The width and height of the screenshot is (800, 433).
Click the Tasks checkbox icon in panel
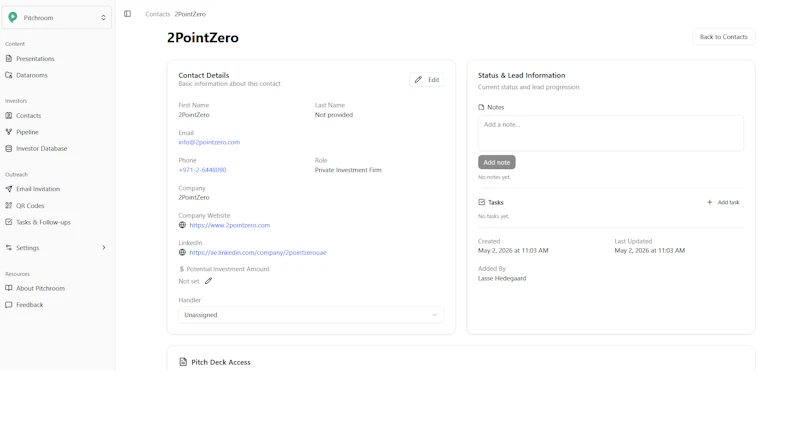tap(482, 202)
